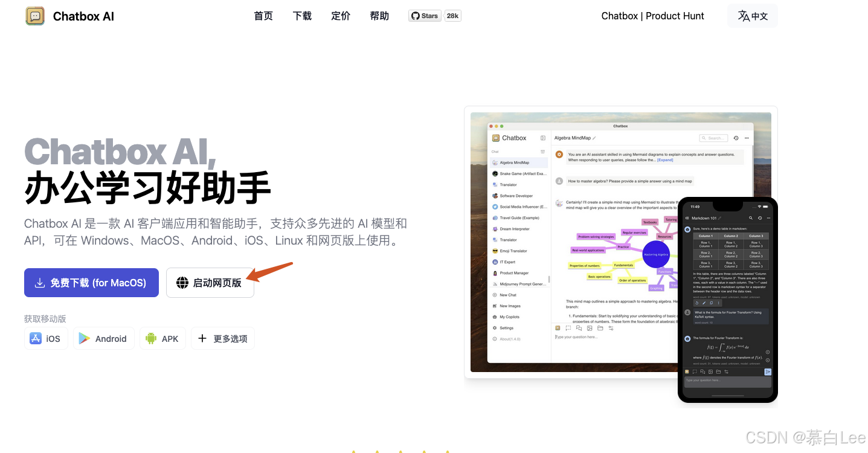Image resolution: width=868 pixels, height=453 pixels.
Task: Go to the 下载 page
Action: click(x=302, y=16)
